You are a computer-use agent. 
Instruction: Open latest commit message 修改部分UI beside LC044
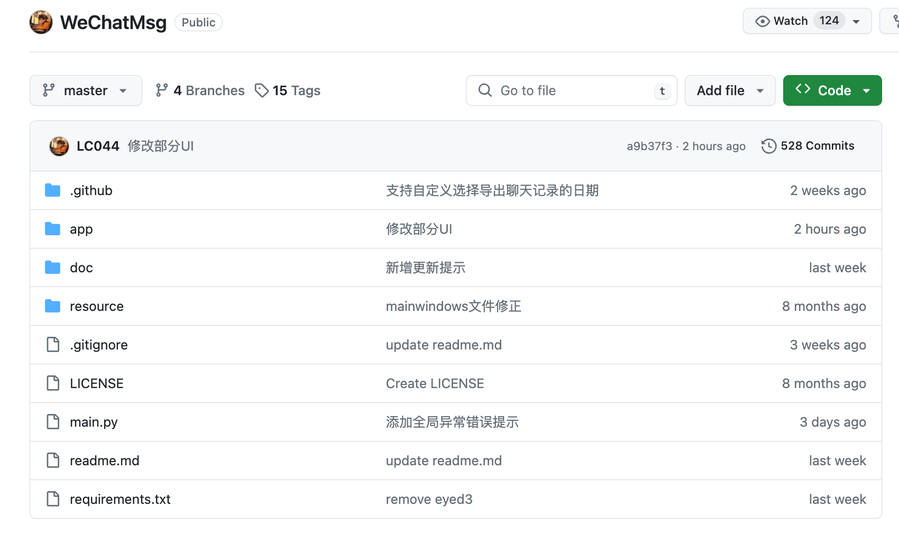[x=161, y=146]
